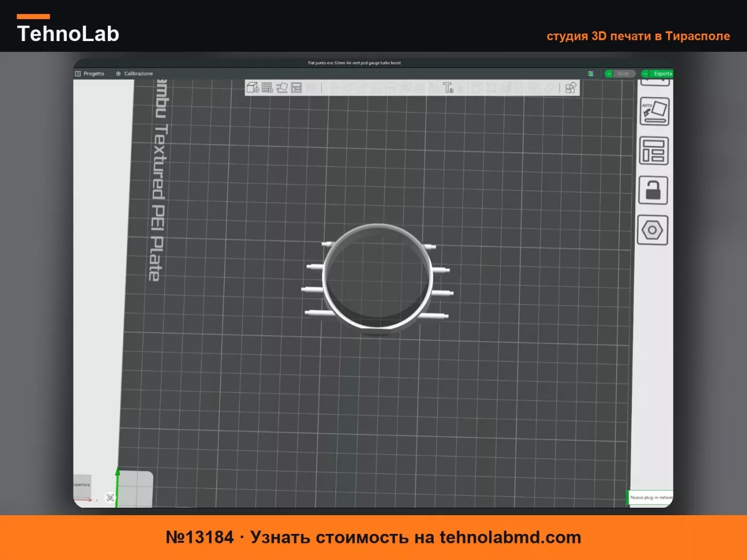Click the green layout icon beside Slice
Viewport: 747px width, 560px height.
point(591,74)
